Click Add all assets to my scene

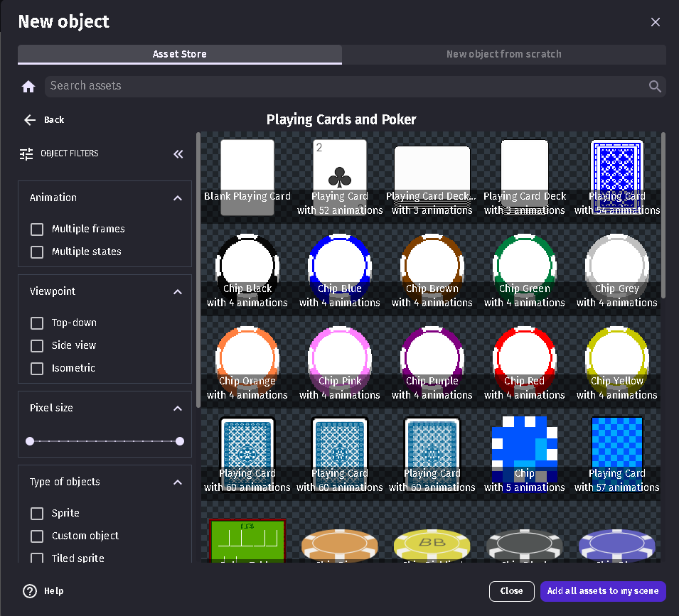click(x=603, y=591)
